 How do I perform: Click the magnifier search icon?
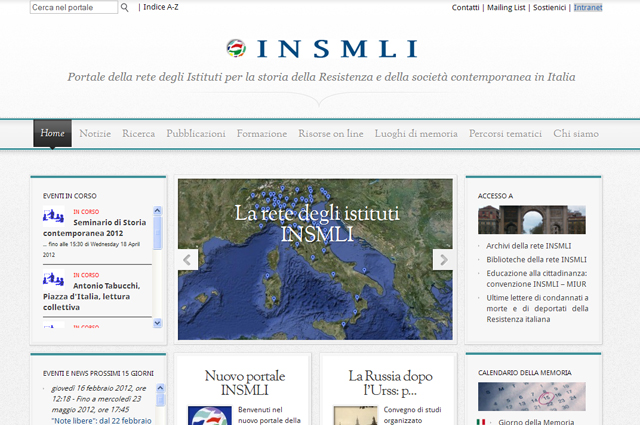(x=124, y=7)
